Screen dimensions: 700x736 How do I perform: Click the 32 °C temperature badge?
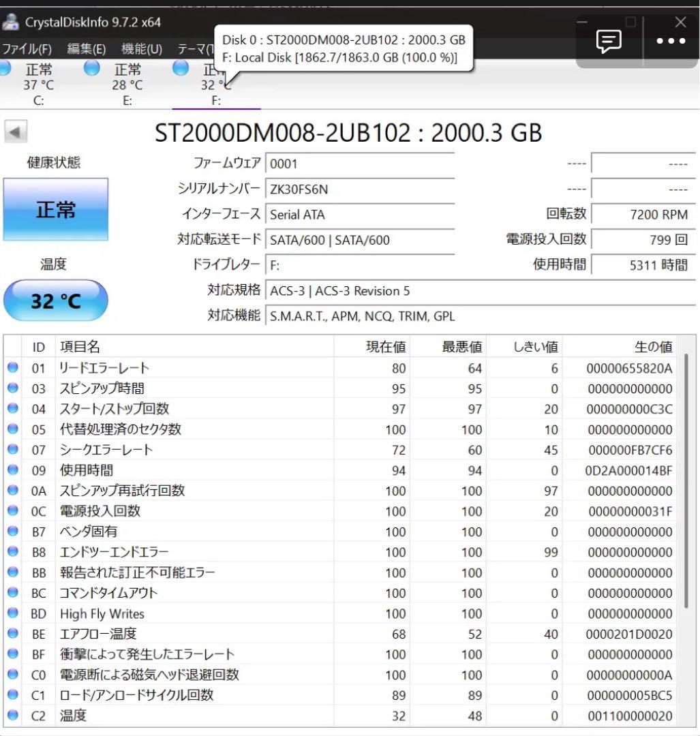(55, 300)
